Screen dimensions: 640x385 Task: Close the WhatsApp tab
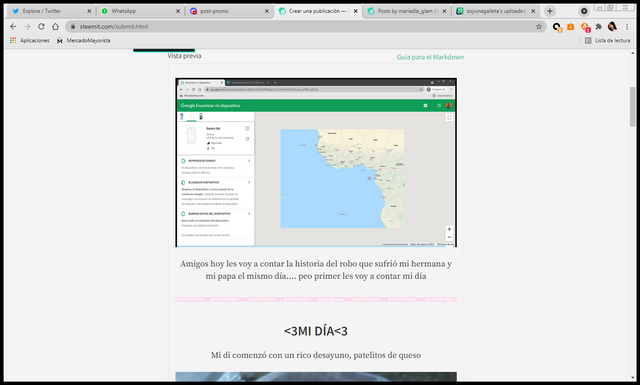click(x=178, y=11)
